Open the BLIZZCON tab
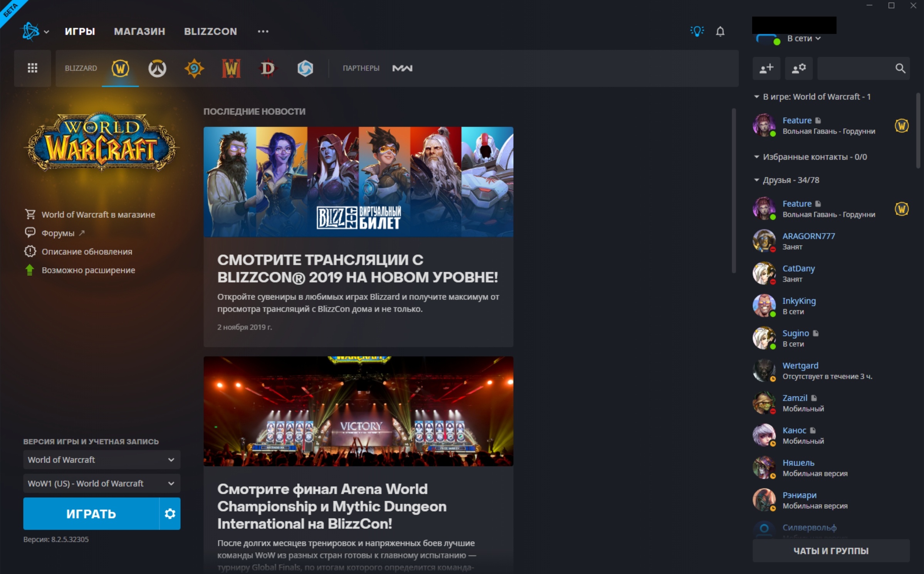 pos(210,32)
